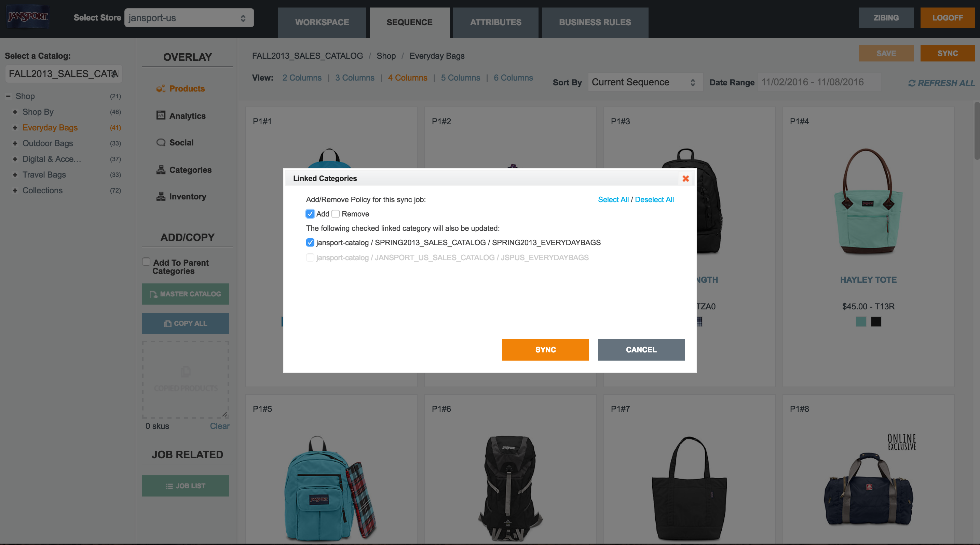Click the LOGOFF button
The width and height of the screenshot is (980, 545).
pyautogui.click(x=947, y=18)
